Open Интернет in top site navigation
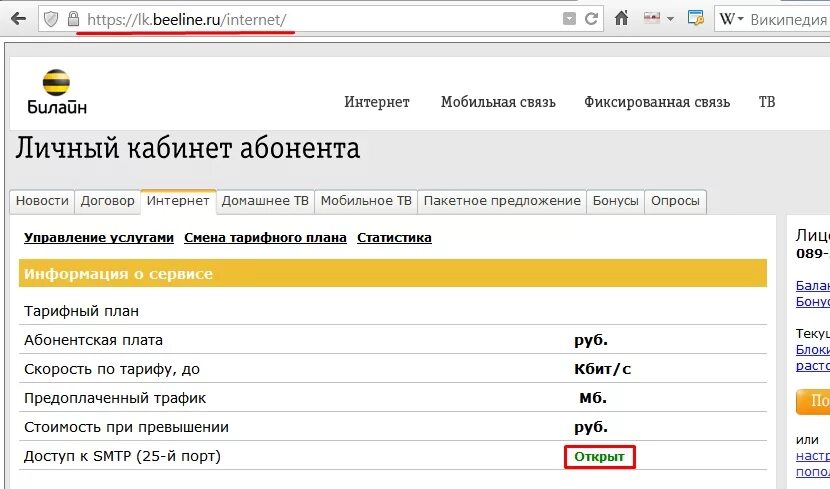This screenshot has height=489, width=830. (x=377, y=102)
